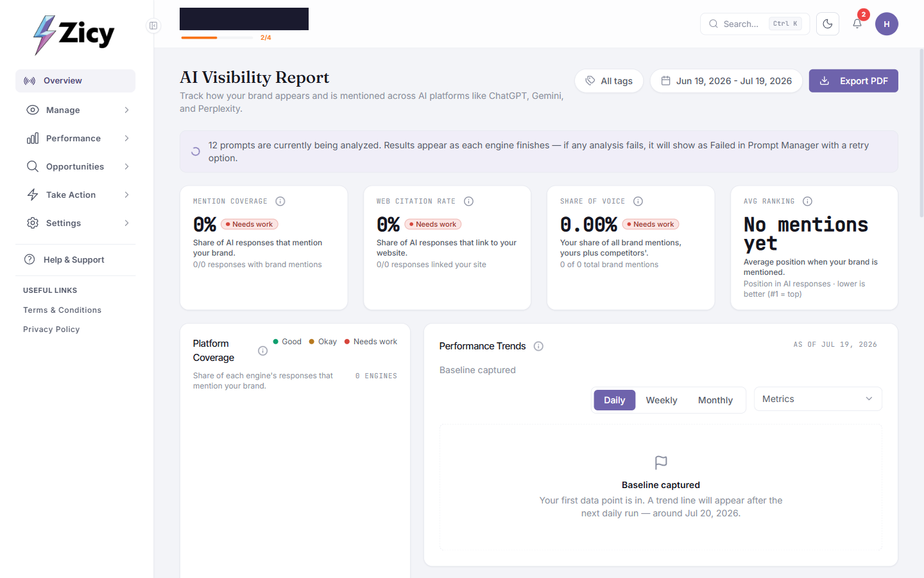Image resolution: width=924 pixels, height=578 pixels.
Task: Open the Metrics dropdown
Action: (818, 399)
